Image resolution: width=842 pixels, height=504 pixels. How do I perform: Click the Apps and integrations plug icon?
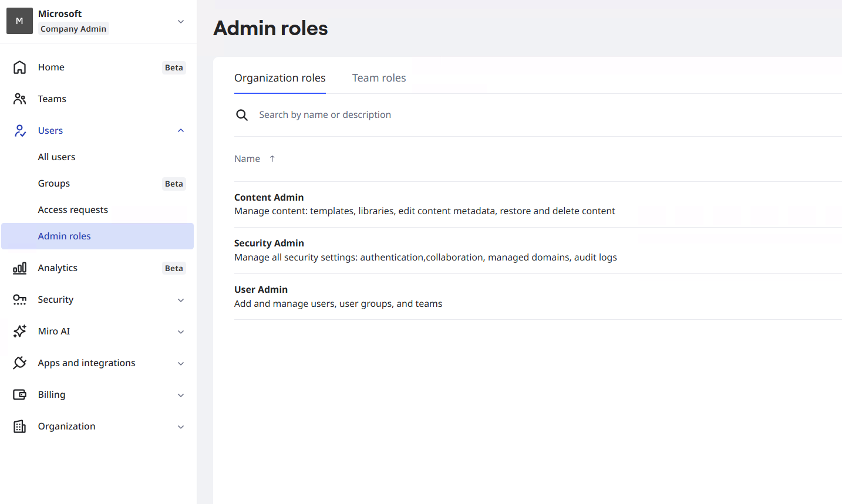point(19,363)
